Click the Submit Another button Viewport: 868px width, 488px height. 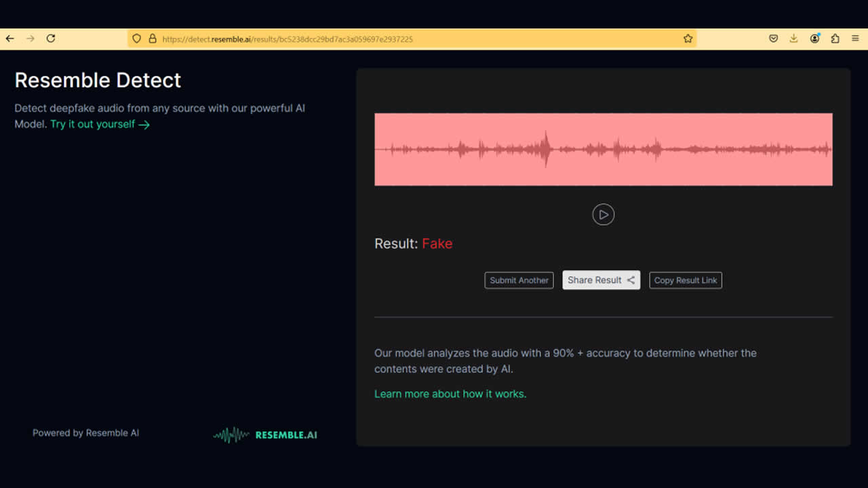click(x=519, y=280)
